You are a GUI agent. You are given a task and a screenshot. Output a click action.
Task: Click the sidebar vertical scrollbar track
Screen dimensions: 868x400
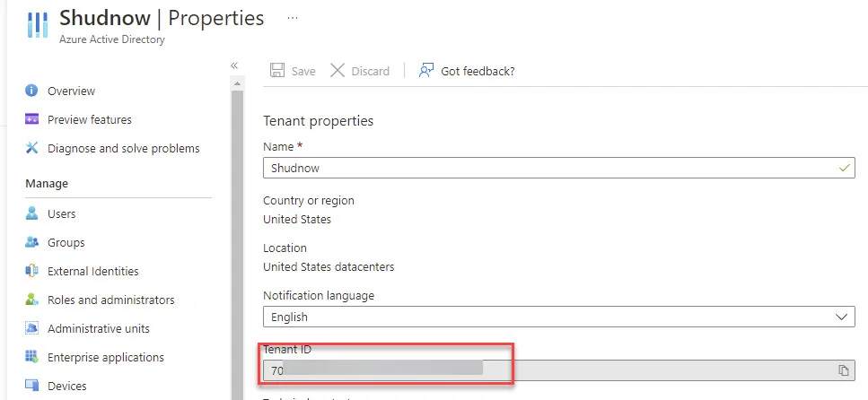coord(237,243)
